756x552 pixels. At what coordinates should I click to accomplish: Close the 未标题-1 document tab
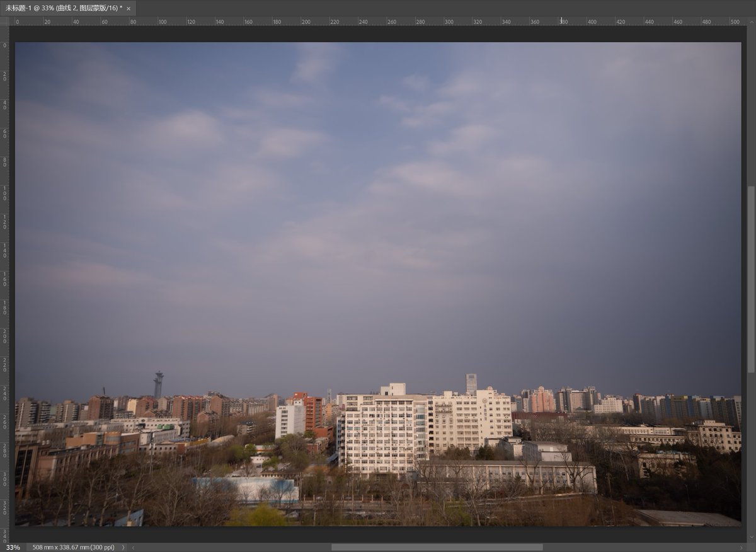[129, 9]
